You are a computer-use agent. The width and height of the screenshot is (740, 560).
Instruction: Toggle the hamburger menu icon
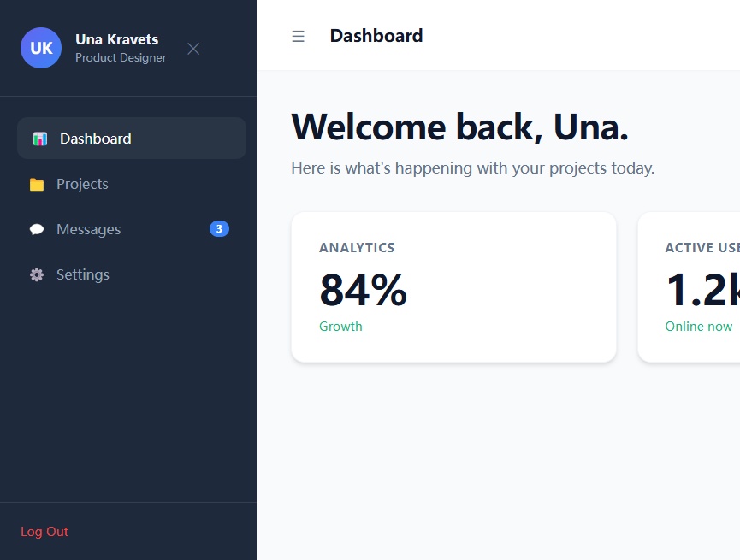click(x=298, y=36)
